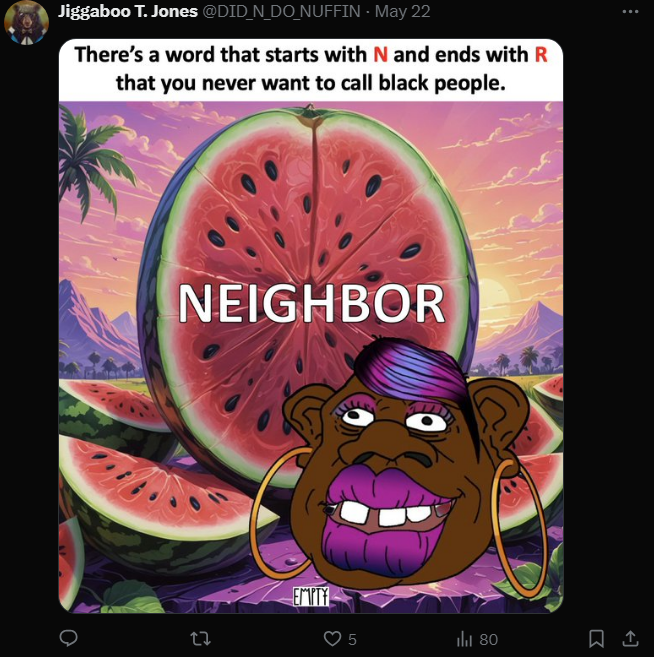Open post details via the empty area beside the image
Screen dimensions: 654x657
coord(607,326)
